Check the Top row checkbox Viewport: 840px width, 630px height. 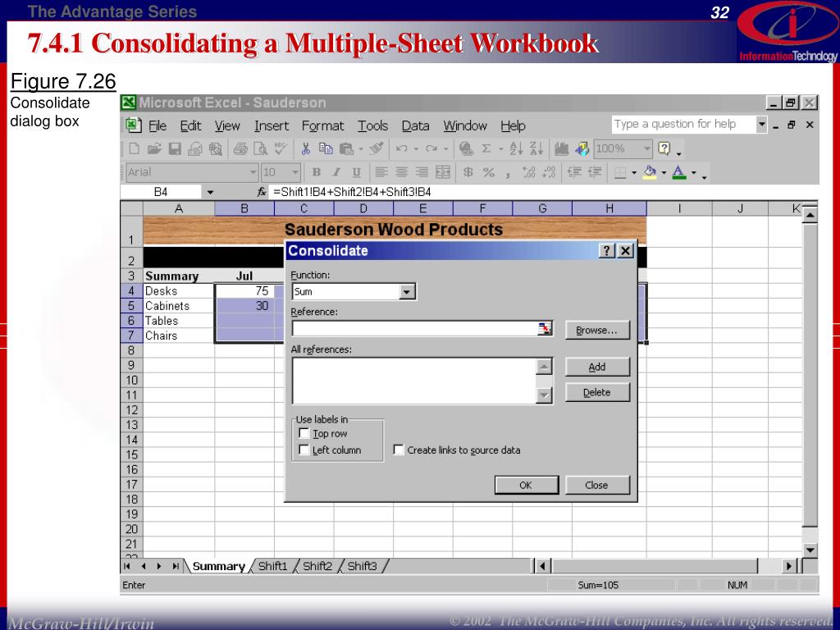pos(304,433)
